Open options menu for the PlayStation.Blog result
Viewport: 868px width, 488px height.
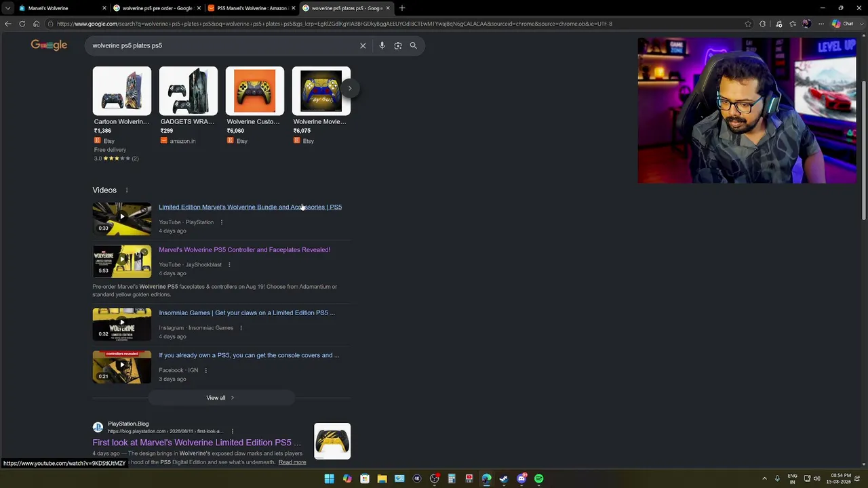click(232, 431)
